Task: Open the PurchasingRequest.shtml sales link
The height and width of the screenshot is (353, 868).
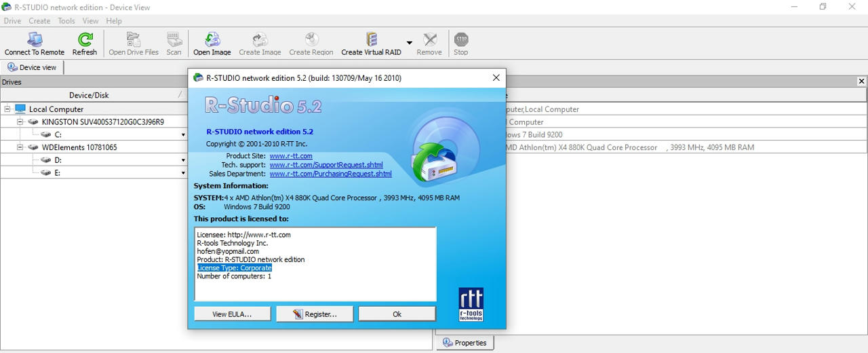Action: (x=331, y=174)
